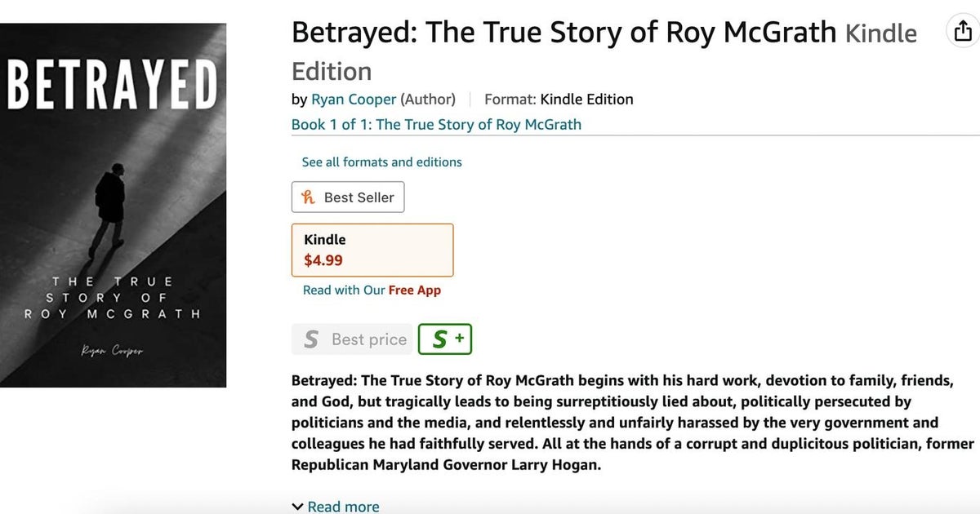
Task: Click the Free App link
Action: 416,290
